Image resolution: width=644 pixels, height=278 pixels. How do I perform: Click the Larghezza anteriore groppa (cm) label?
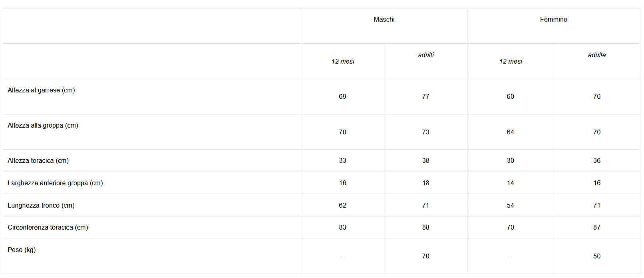[x=55, y=183]
